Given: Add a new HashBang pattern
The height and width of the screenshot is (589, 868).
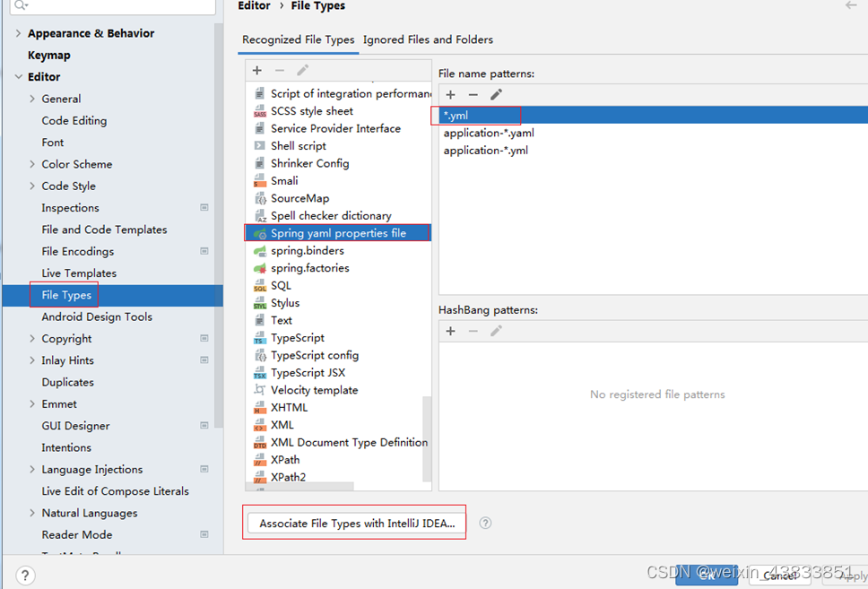Looking at the screenshot, I should tap(451, 331).
